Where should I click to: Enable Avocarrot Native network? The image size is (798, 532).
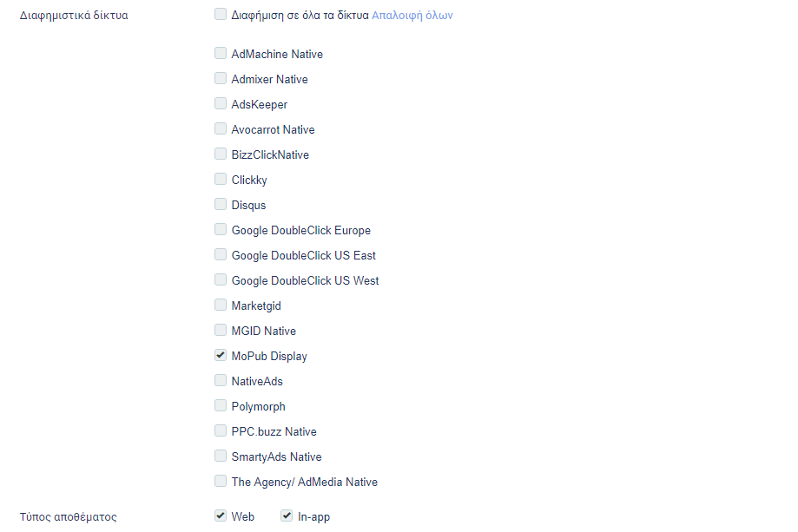[x=221, y=128]
